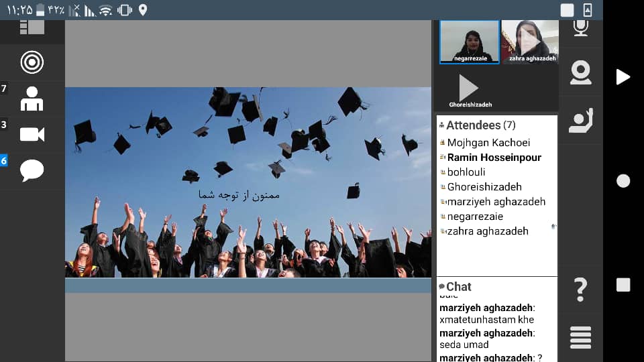
Task: Play Ghoreishizadeh's paused video
Action: [x=469, y=88]
